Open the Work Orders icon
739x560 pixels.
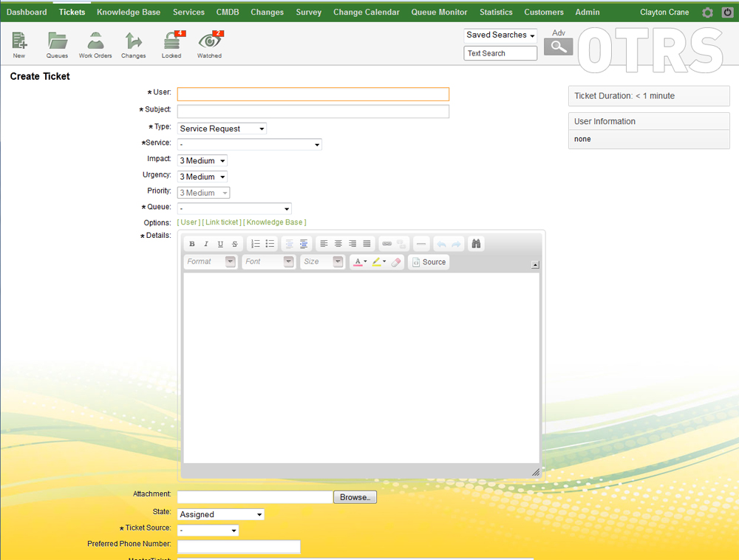click(95, 42)
